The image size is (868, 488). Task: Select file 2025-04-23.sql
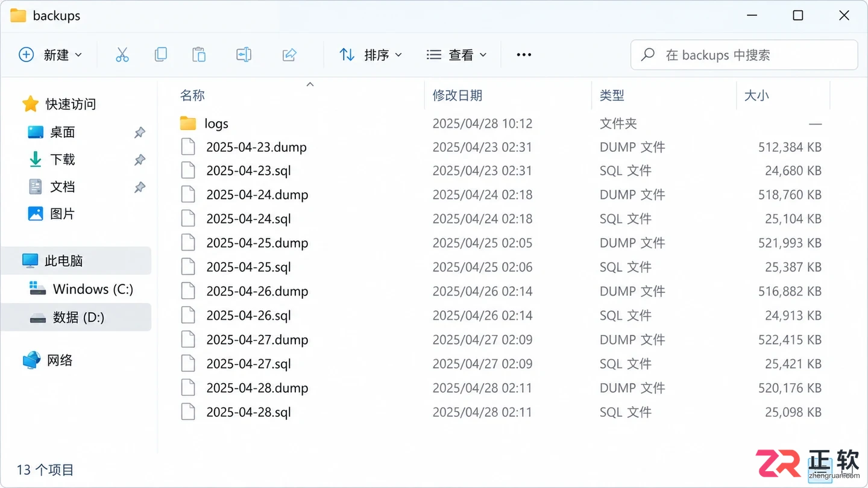coord(248,171)
